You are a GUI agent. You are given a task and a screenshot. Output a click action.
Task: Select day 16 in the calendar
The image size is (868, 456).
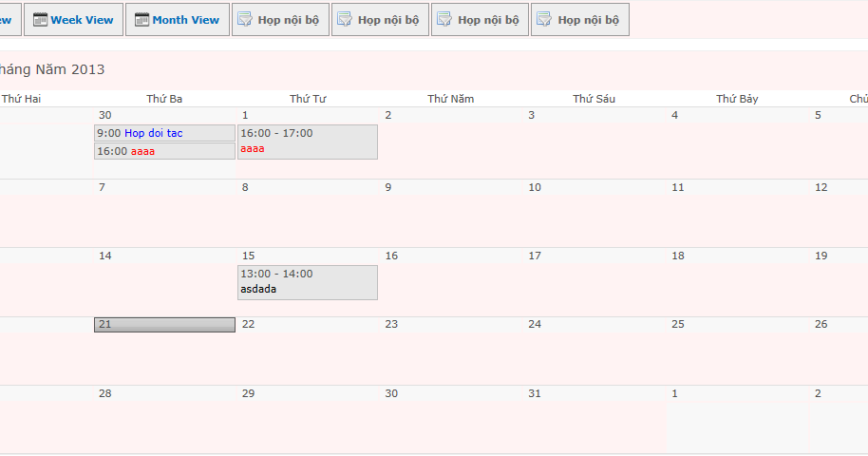[391, 256]
